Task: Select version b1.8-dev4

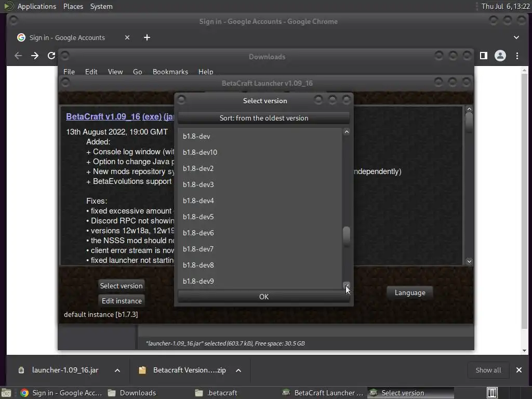Action: [x=260, y=201]
